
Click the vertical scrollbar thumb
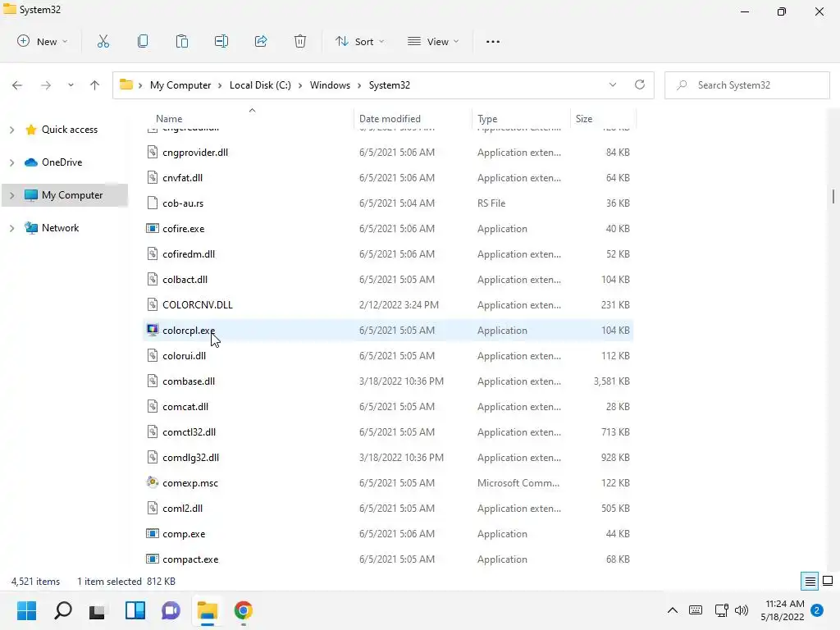[833, 196]
